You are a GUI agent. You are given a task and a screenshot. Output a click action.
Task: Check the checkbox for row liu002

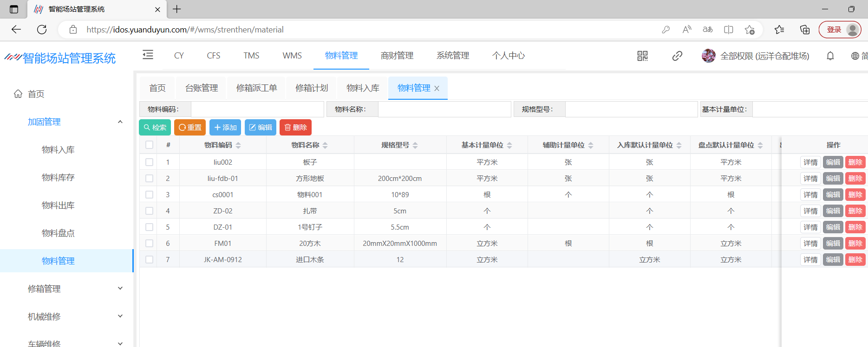coord(149,162)
